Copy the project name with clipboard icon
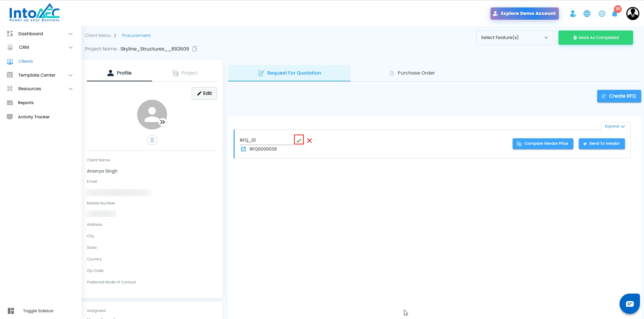This screenshot has height=319, width=644. coord(195,49)
